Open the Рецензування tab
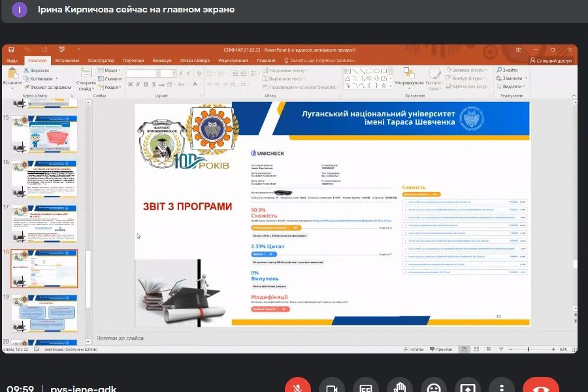588x392 pixels. [x=233, y=60]
